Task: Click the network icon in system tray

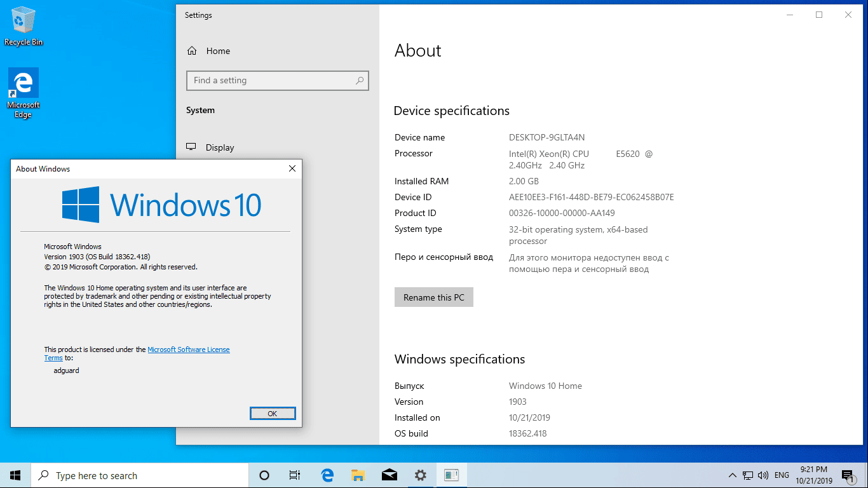Action: 749,475
